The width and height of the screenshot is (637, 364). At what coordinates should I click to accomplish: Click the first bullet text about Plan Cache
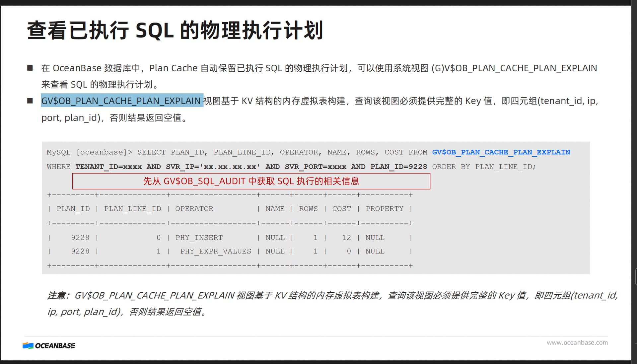click(x=319, y=76)
